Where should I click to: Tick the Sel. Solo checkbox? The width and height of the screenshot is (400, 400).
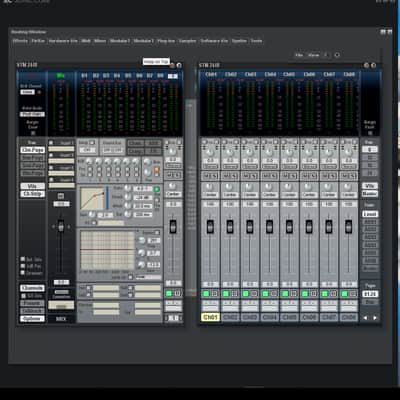pos(23,259)
